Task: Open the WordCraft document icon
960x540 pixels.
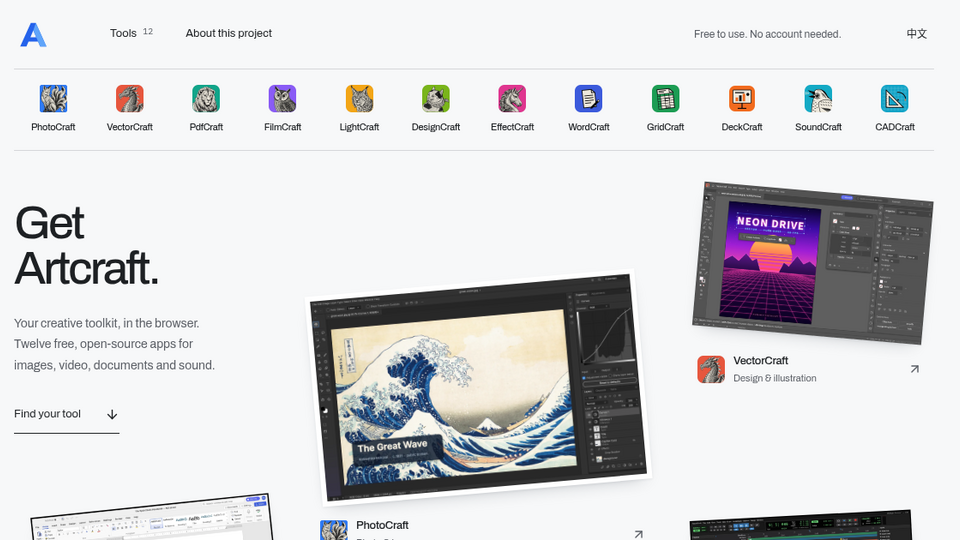Action: click(589, 99)
